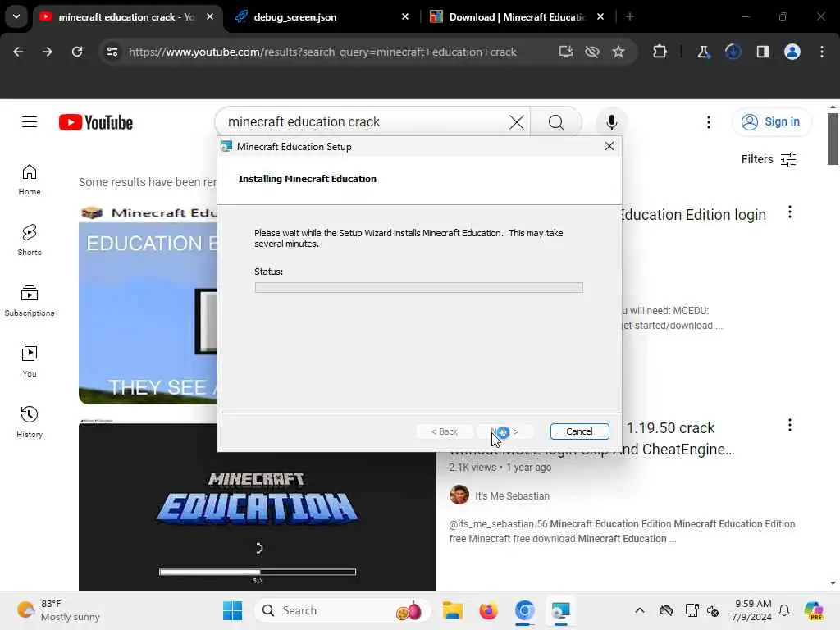Screen dimensions: 840x630
Task: Open more actions for 1.19.50 crack video
Action: point(790,426)
